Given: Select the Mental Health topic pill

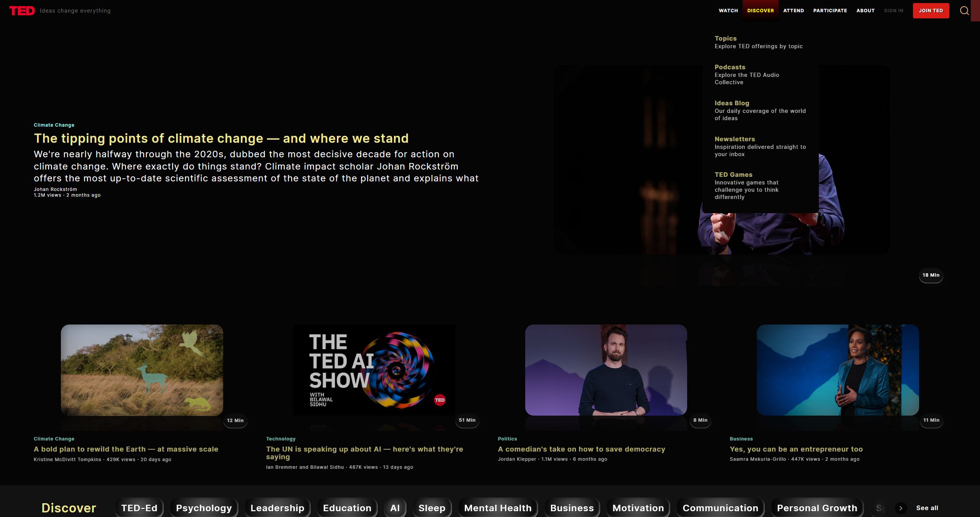Looking at the screenshot, I should 498,508.
